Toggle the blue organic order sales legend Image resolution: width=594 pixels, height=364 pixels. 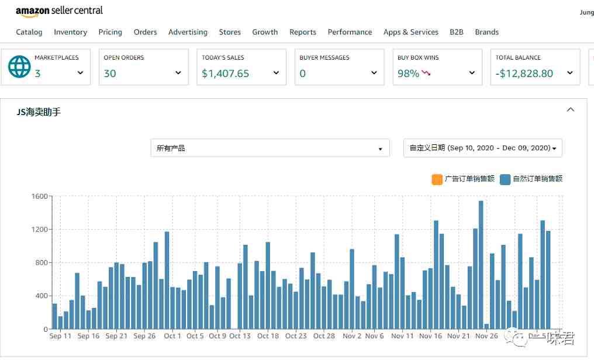point(505,179)
